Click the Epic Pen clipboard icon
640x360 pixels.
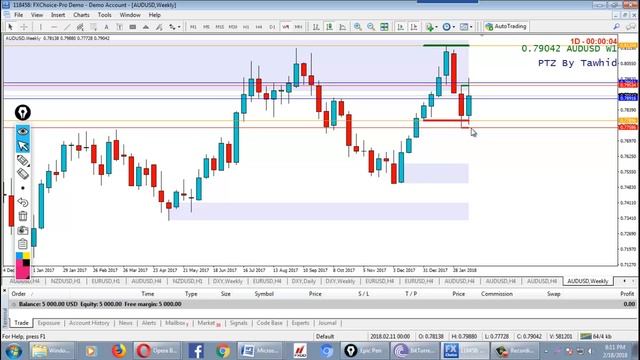click(23, 244)
